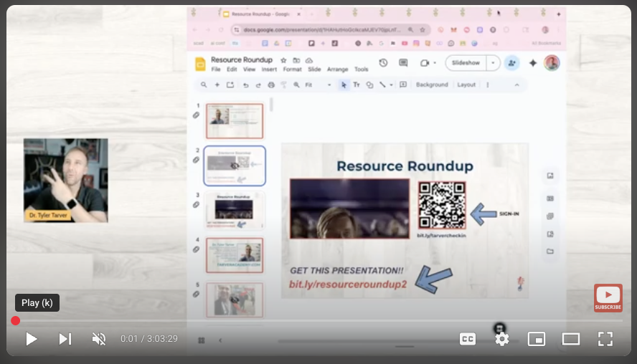Viewport: 637px width, 364px height.
Task: Open the Slide menu
Action: coord(314,70)
